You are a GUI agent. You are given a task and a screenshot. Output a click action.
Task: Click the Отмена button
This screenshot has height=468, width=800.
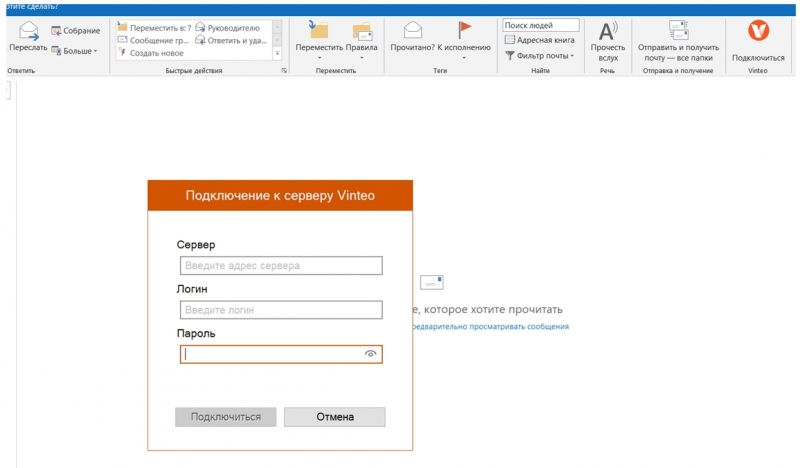coord(335,416)
